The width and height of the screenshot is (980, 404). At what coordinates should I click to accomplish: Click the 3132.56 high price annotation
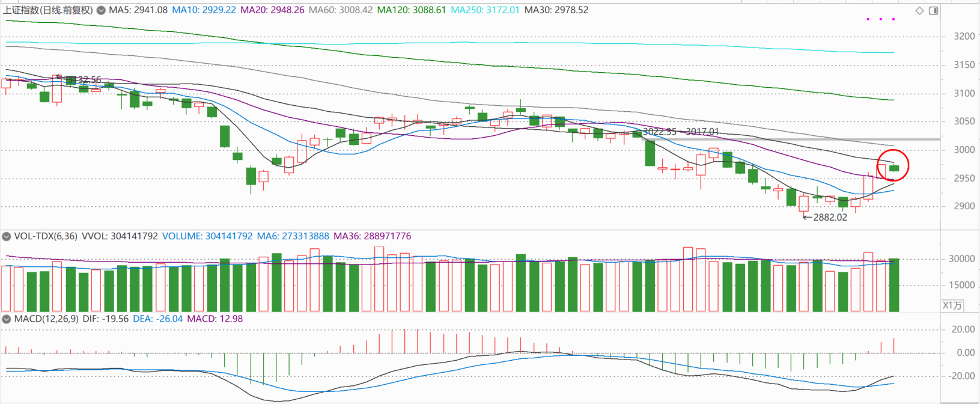tap(84, 80)
